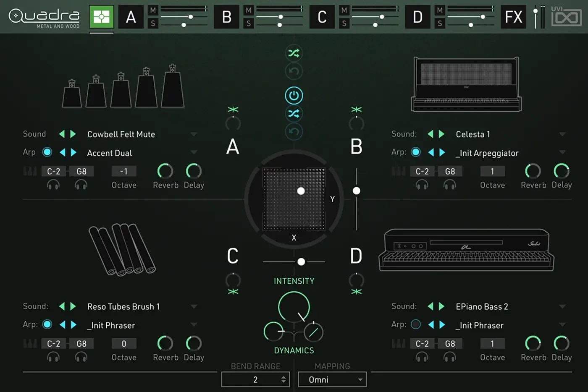The image size is (588, 392).
Task: Switch to the layer A tab
Action: 131,17
